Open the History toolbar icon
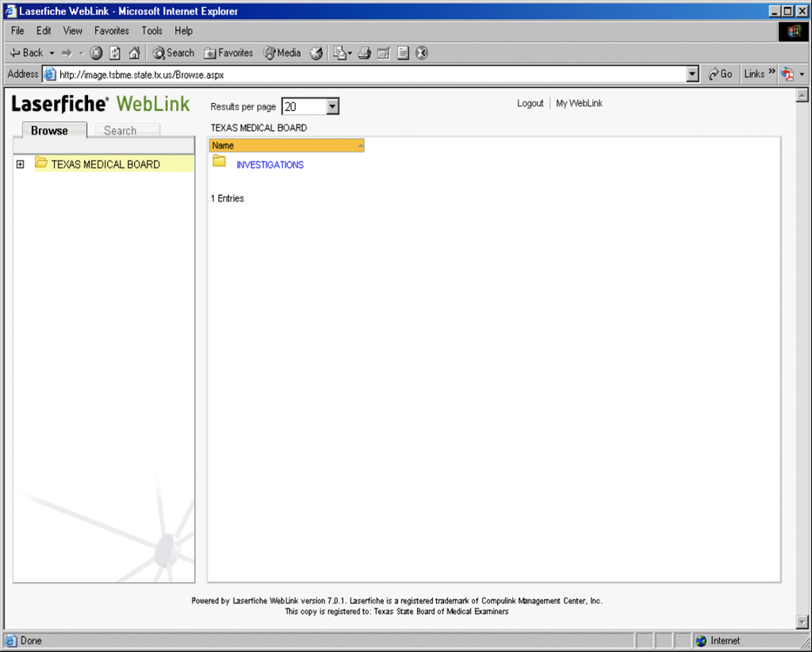This screenshot has width=812, height=652. [316, 53]
